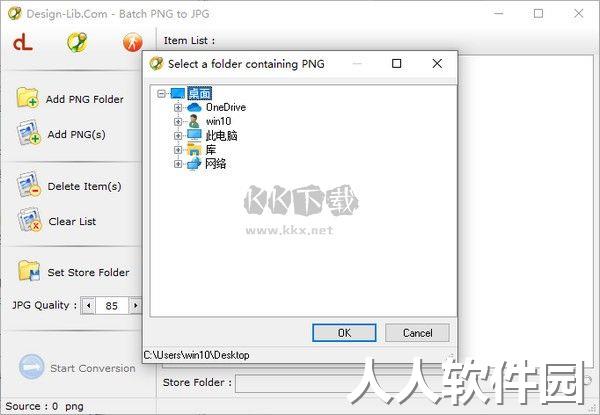Viewport: 600px width, 415px height.
Task: Click the 此电脑 computer icon
Action: (x=194, y=135)
